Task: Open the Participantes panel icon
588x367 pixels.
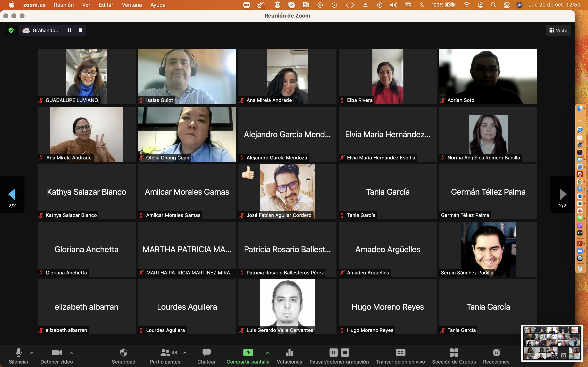Action: (165, 353)
